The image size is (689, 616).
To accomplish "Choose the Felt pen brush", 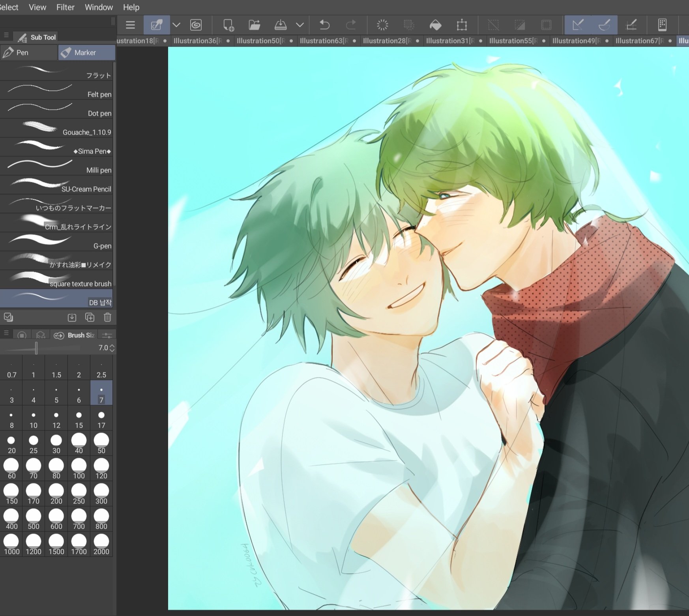I will tap(56, 90).
